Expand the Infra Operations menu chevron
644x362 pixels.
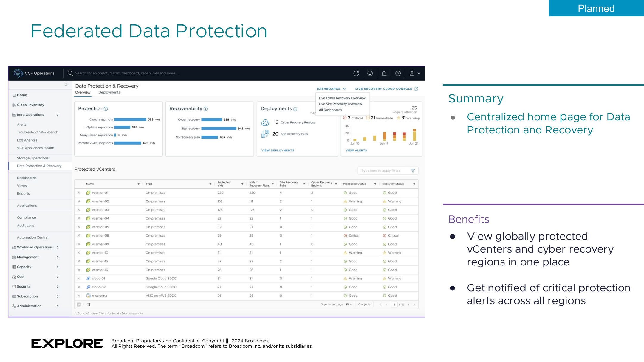[59, 114]
